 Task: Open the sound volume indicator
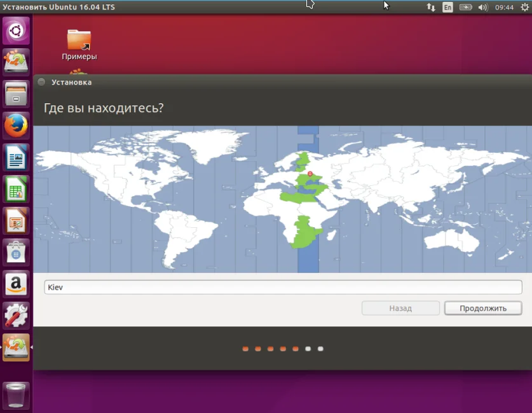(x=483, y=7)
